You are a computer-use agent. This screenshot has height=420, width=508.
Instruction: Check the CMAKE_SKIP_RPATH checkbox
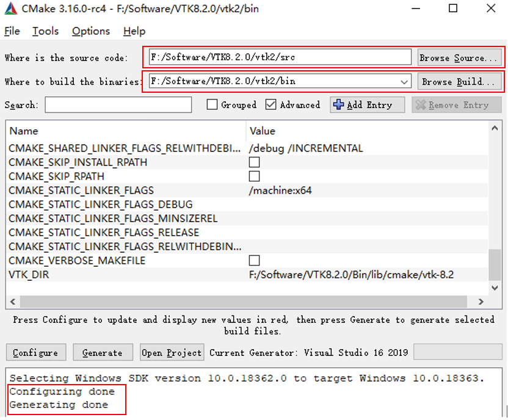(254, 176)
